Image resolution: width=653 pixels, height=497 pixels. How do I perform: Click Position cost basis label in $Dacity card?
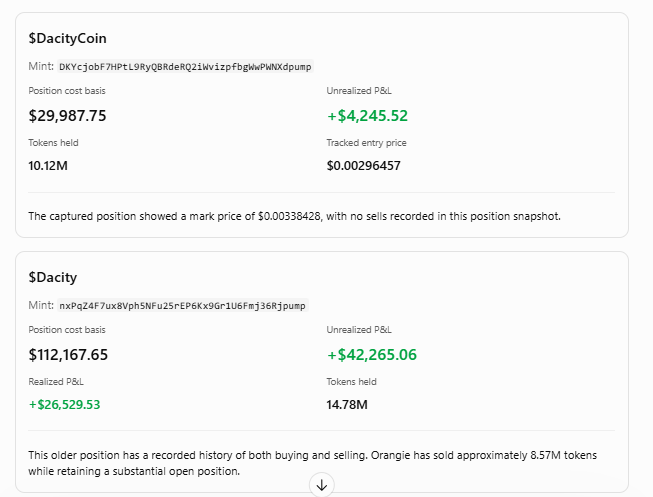(x=67, y=330)
